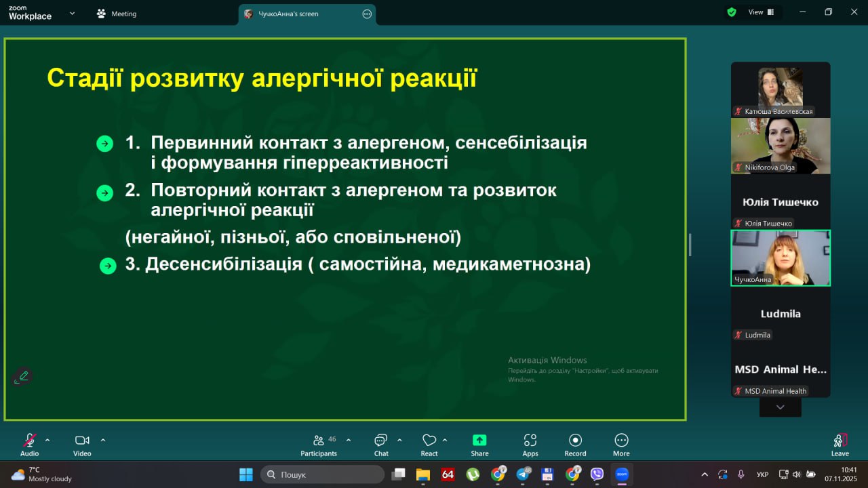868x488 pixels.
Task: Select Nikiforova Olga video thumbnail
Action: [781, 146]
